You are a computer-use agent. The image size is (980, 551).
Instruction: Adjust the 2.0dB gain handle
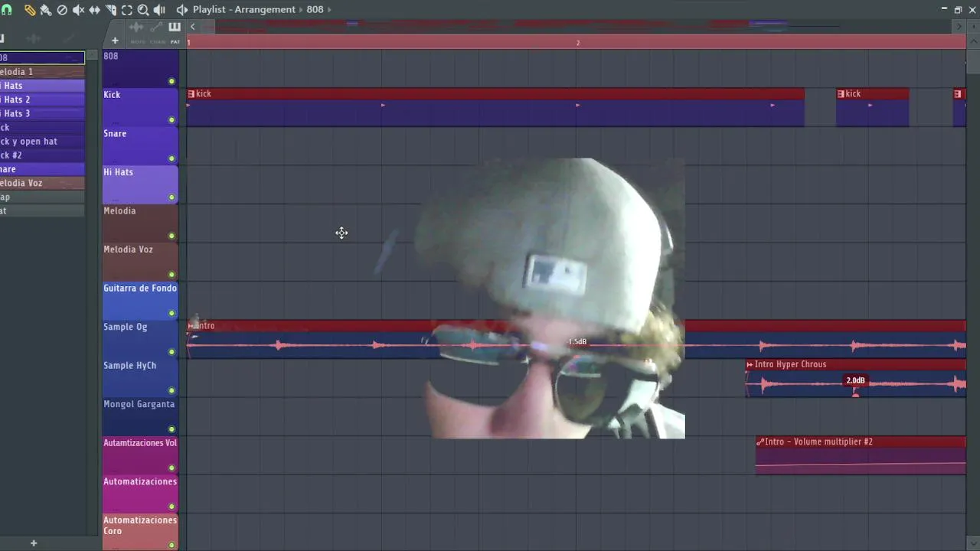click(x=855, y=380)
